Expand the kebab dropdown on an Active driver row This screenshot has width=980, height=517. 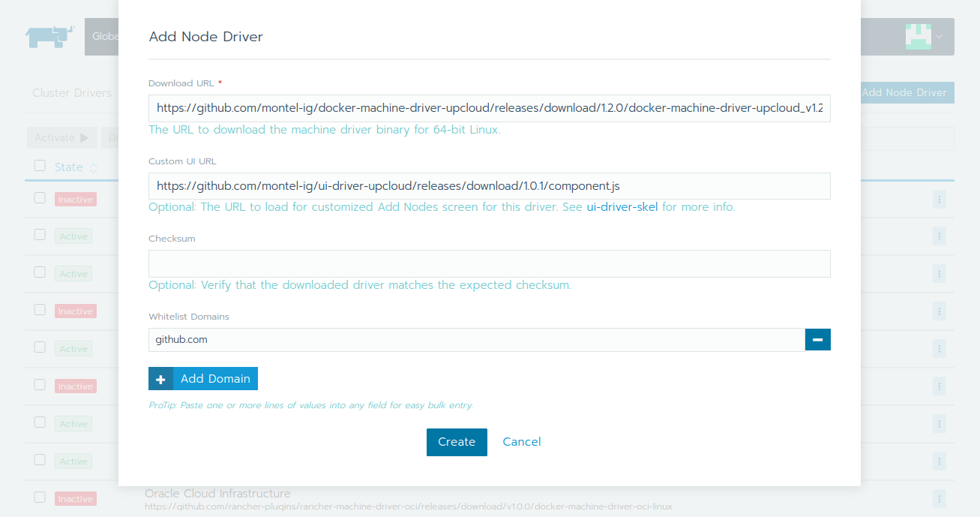pyautogui.click(x=939, y=236)
